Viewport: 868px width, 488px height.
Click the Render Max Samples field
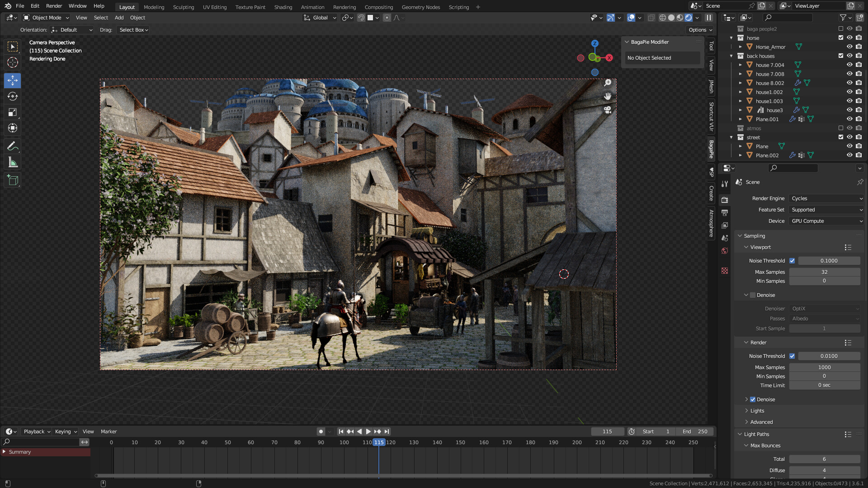click(x=824, y=367)
